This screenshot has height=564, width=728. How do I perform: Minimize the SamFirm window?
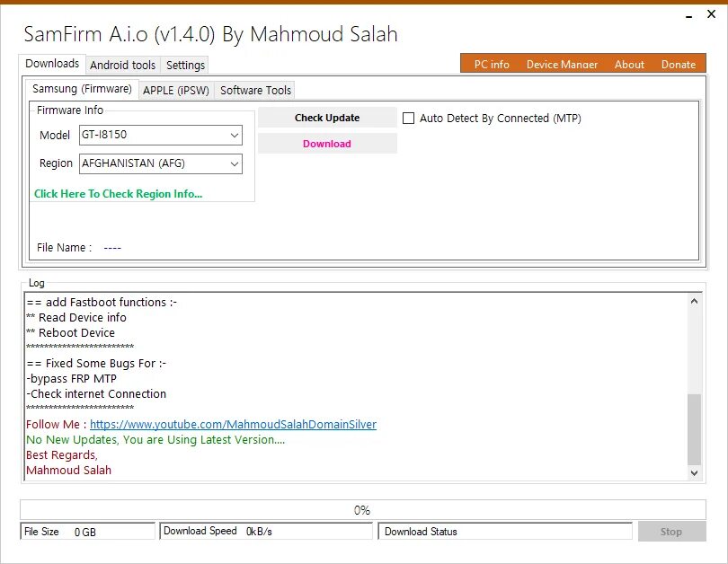[x=689, y=16]
